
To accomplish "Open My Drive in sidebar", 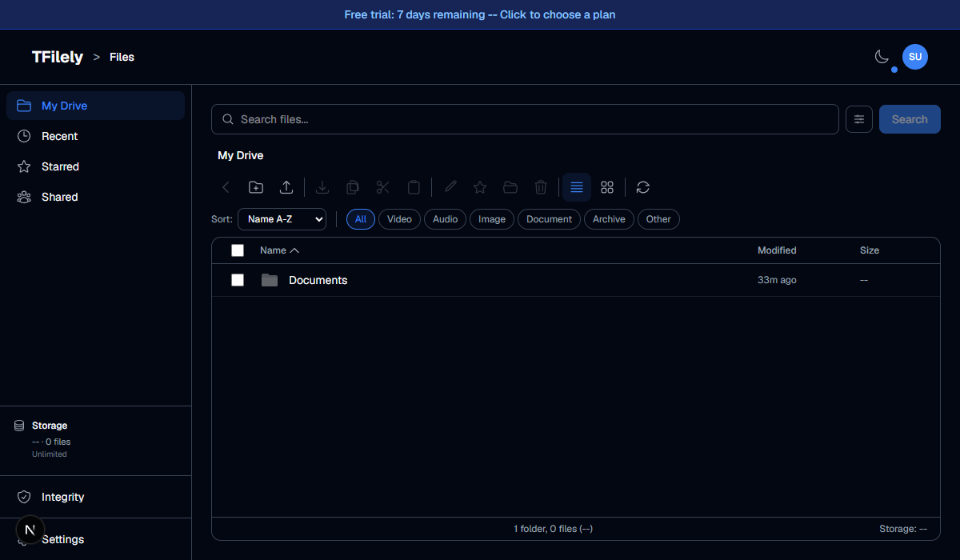I will (95, 106).
